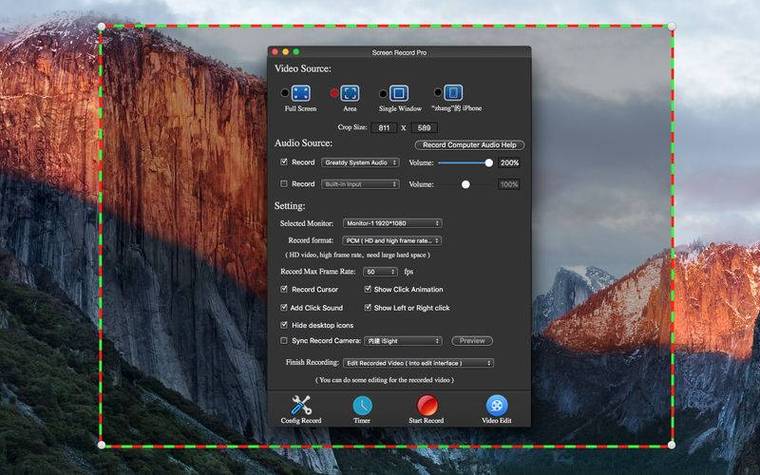Click the crop width input field
760x475 pixels.
tap(384, 128)
